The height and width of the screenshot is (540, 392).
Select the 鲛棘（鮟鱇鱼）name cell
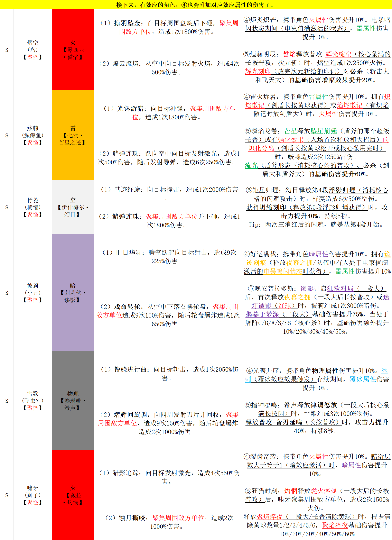33,135
